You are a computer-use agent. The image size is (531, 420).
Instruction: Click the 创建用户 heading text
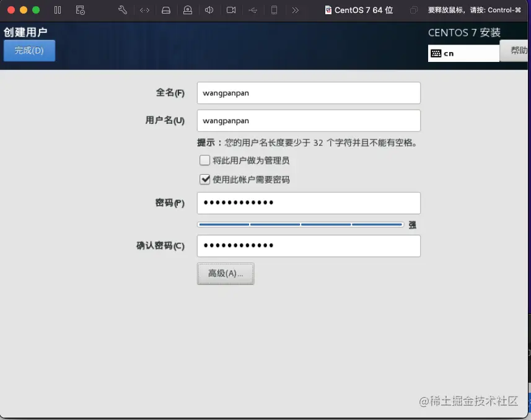point(25,32)
